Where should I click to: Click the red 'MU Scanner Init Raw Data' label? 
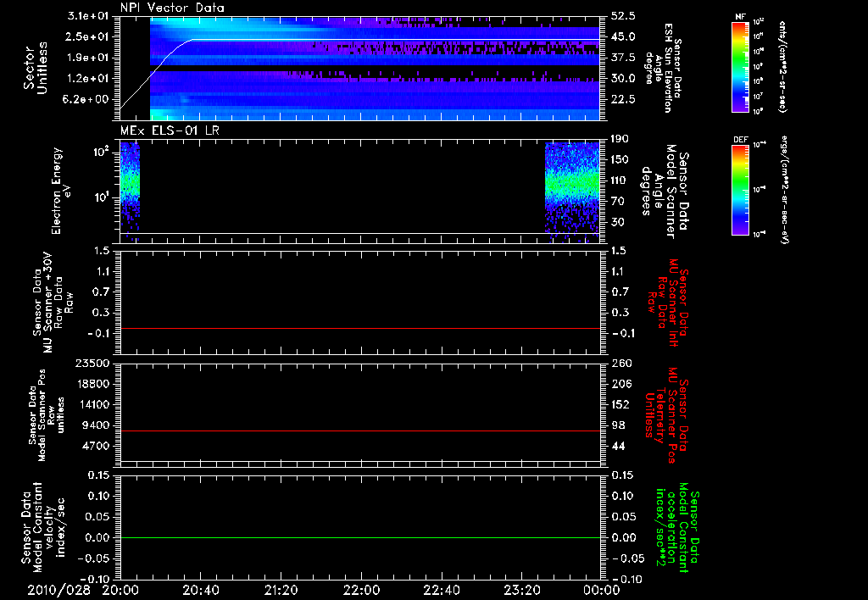[669, 303]
